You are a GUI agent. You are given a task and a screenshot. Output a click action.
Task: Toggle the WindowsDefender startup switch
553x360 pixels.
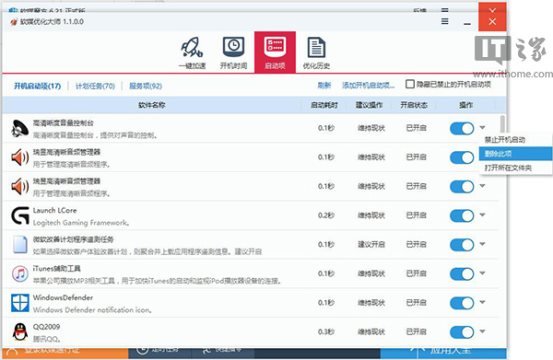pos(462,303)
